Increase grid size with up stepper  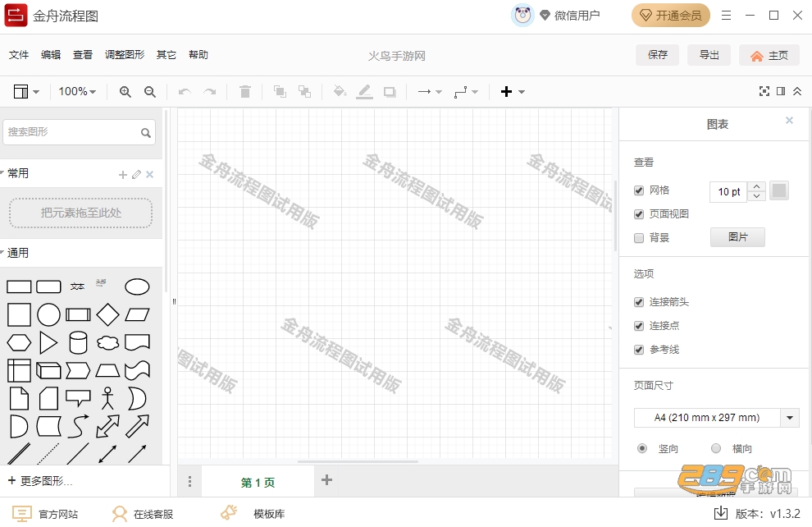[x=756, y=186]
